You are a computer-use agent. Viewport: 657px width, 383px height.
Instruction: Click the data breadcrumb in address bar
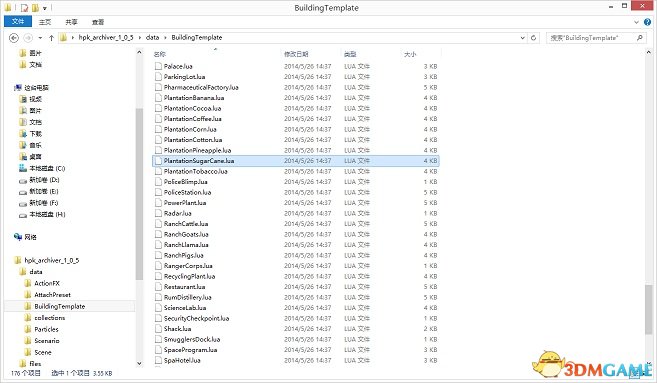(x=153, y=38)
